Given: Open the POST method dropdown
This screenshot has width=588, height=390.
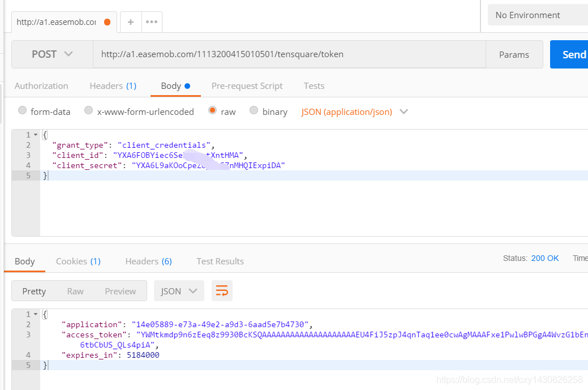Looking at the screenshot, I should (53, 54).
